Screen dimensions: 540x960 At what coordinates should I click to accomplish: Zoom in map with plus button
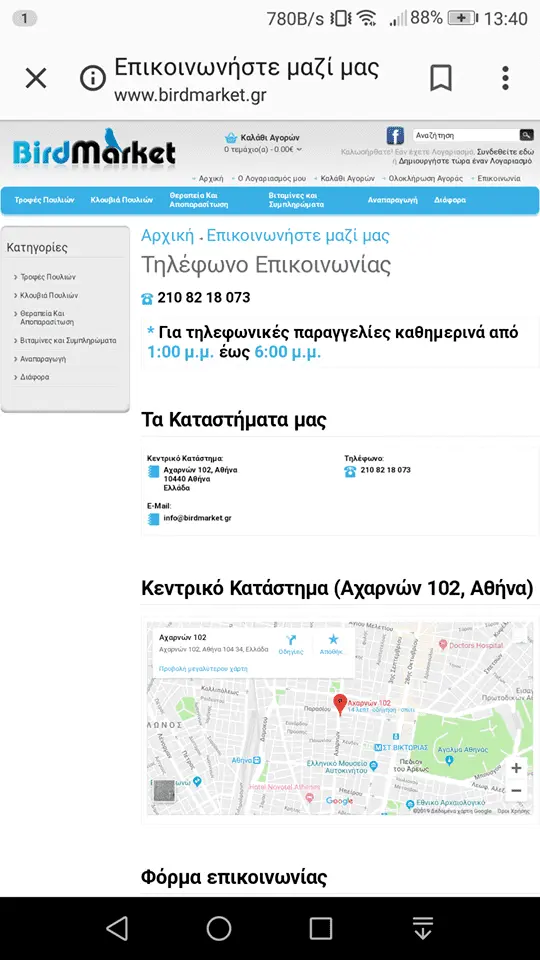click(516, 768)
